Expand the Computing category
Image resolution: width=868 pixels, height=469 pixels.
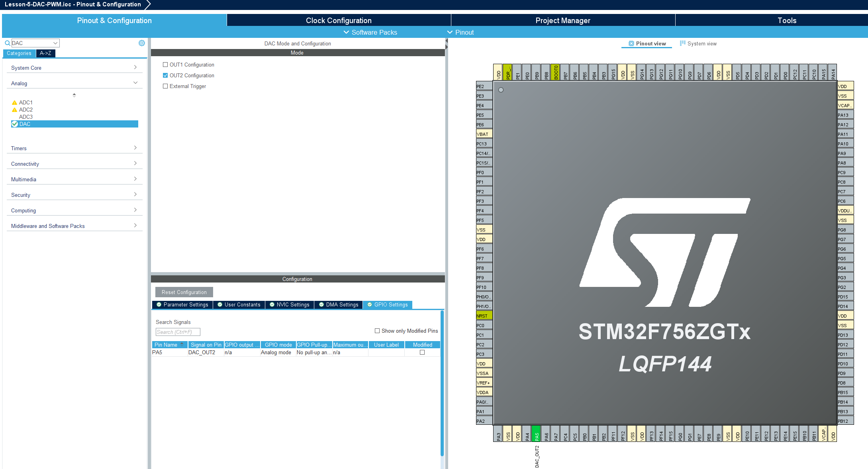tap(74, 210)
